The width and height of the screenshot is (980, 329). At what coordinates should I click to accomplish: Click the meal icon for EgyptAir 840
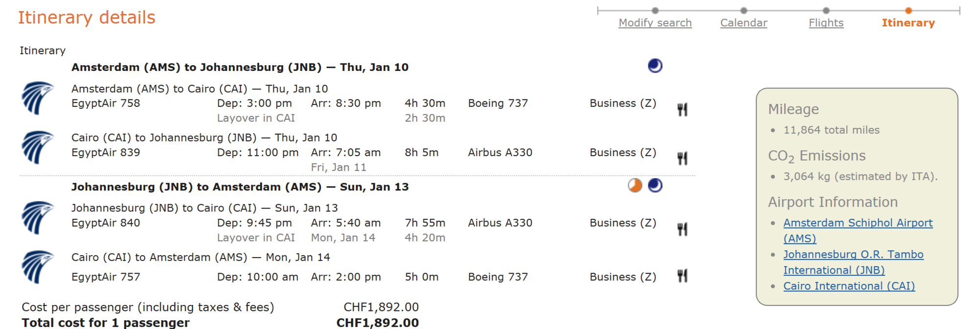point(682,229)
